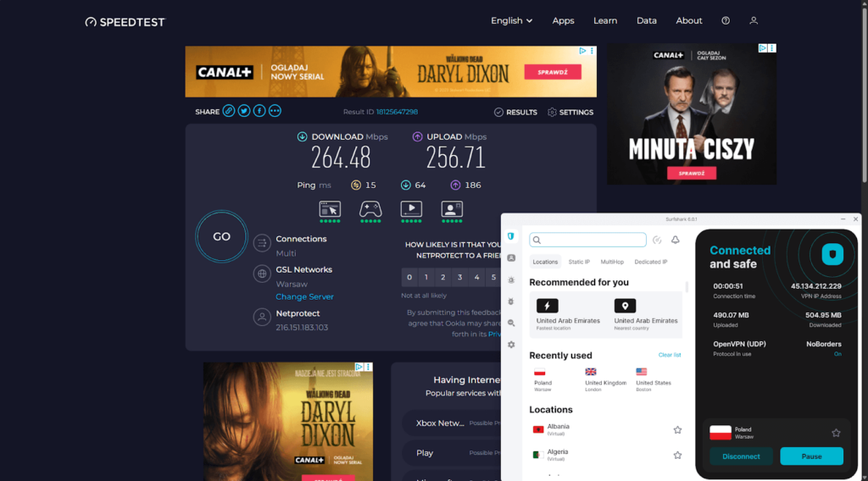Click video conferencing performance icon

click(x=452, y=209)
